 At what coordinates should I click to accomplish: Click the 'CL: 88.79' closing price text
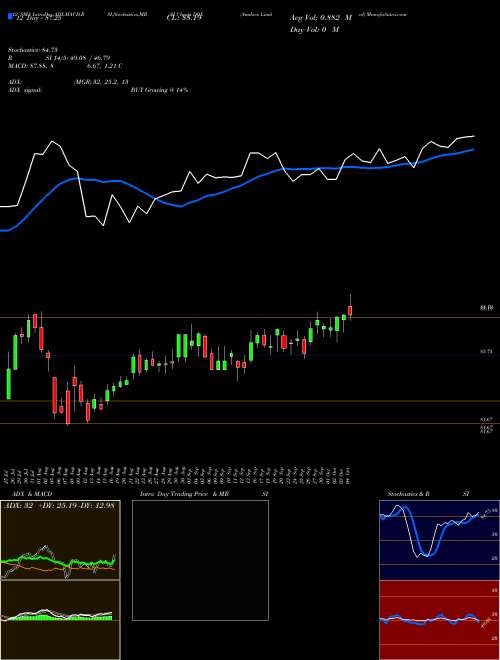(x=184, y=18)
